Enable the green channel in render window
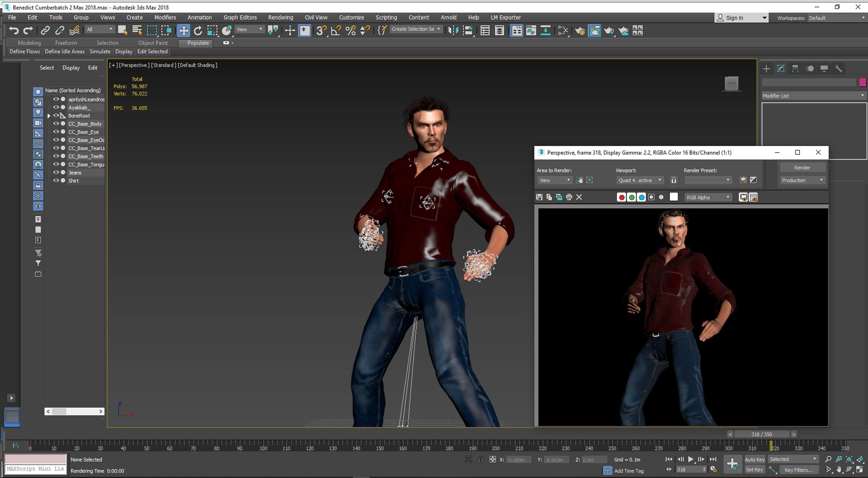868x478 pixels. [631, 197]
